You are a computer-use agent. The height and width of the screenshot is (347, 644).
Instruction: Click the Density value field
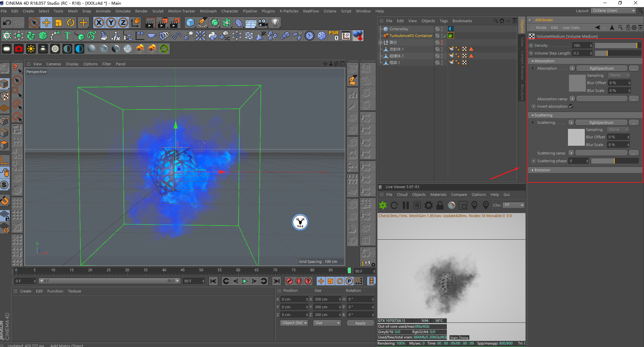click(582, 45)
